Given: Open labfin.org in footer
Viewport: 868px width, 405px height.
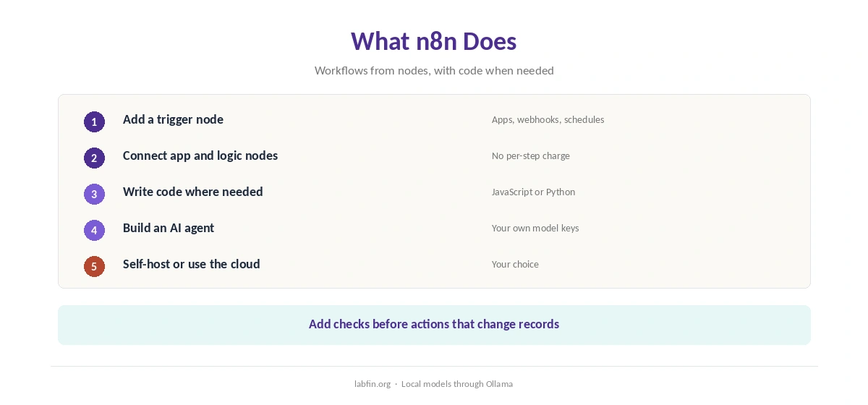Looking at the screenshot, I should coord(373,384).
